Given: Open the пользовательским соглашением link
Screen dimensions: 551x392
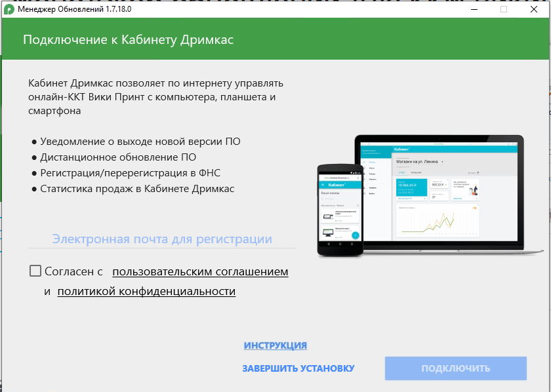Looking at the screenshot, I should (x=200, y=271).
